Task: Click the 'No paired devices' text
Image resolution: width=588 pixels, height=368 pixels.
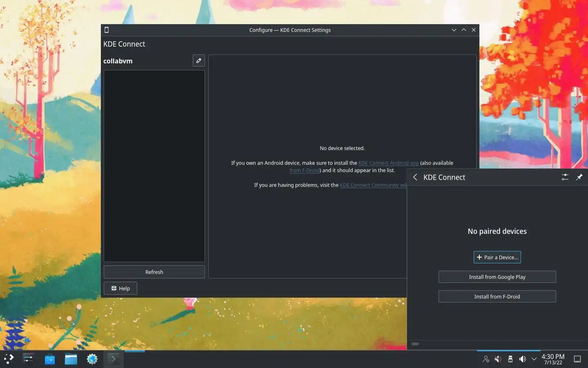Action: tap(497, 231)
